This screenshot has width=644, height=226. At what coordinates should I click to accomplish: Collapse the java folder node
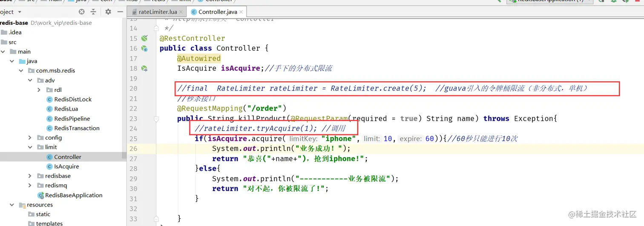point(12,61)
